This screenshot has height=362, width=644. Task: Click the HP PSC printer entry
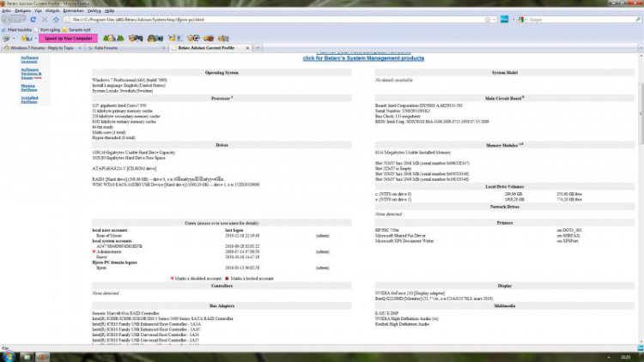tap(387, 230)
